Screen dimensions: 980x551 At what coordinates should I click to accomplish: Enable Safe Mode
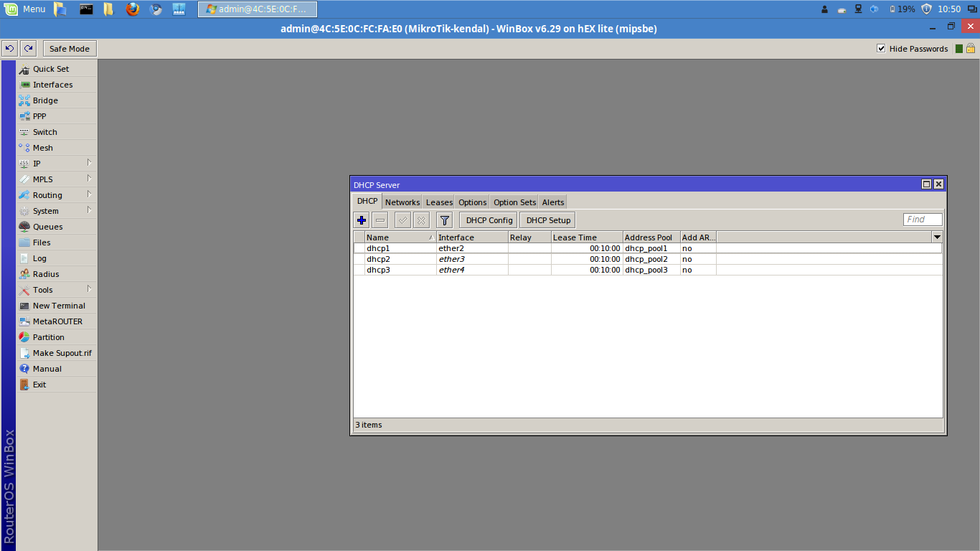point(70,49)
